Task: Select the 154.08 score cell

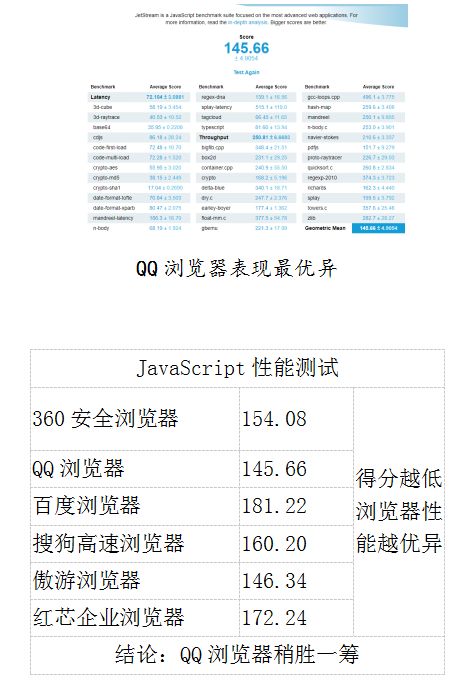Action: [297, 419]
